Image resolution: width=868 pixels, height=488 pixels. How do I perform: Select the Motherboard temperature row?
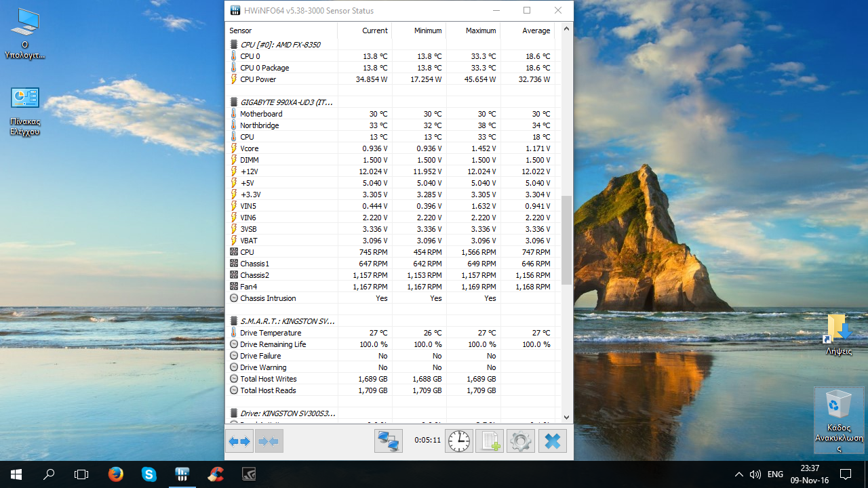[393, 114]
